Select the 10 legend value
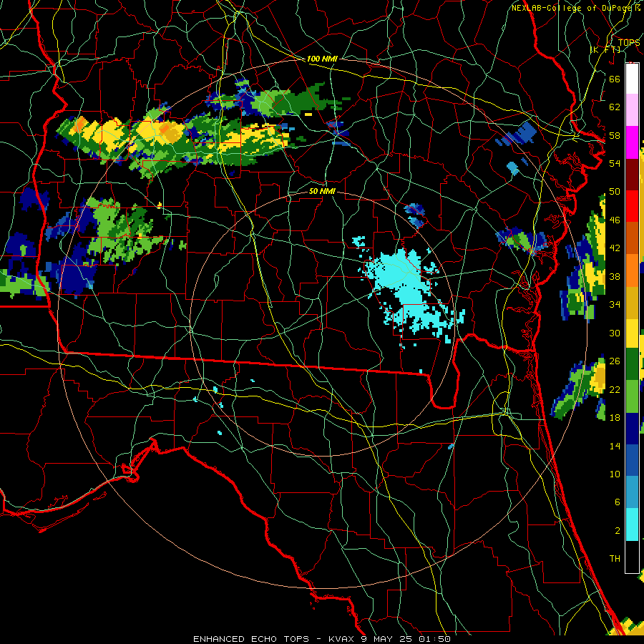Viewport: 644px width, 644px height. (x=615, y=474)
